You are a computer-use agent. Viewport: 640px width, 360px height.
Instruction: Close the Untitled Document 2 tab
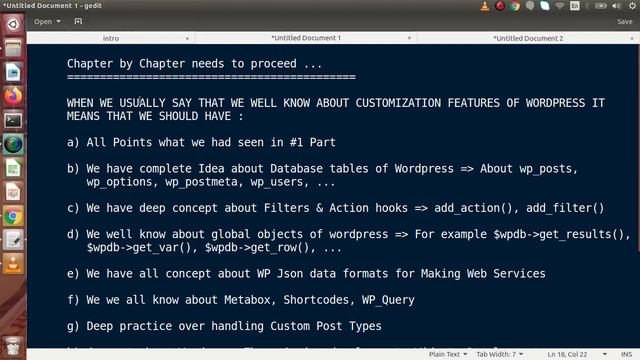632,38
